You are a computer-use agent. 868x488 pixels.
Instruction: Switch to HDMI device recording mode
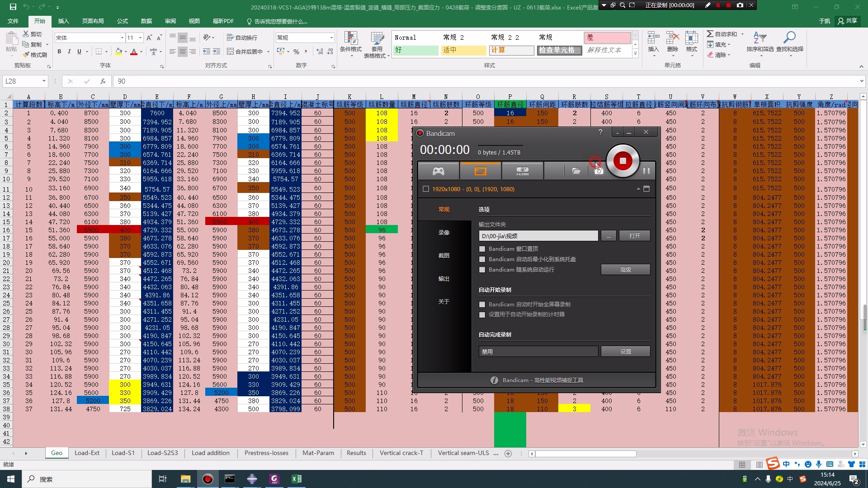[x=522, y=170]
